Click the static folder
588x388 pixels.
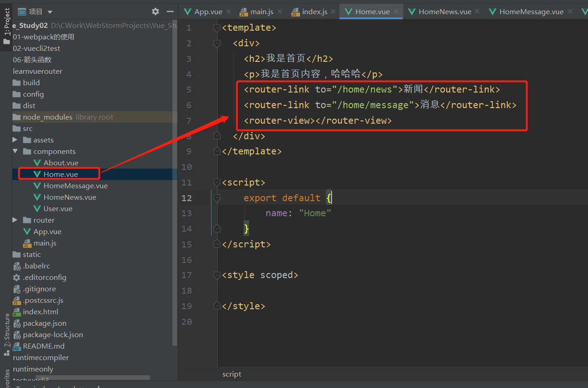pyautogui.click(x=32, y=254)
